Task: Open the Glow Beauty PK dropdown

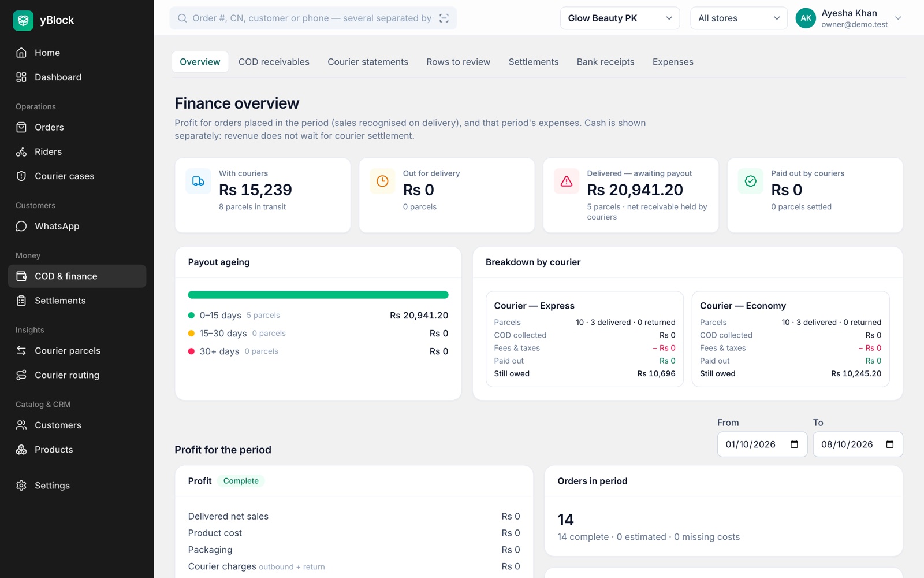Action: pyautogui.click(x=620, y=18)
